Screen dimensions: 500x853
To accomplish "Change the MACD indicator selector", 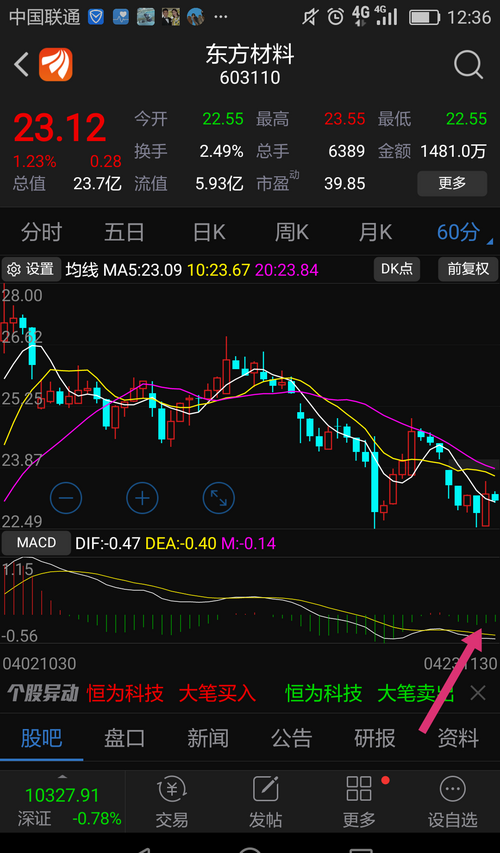I will [36, 542].
